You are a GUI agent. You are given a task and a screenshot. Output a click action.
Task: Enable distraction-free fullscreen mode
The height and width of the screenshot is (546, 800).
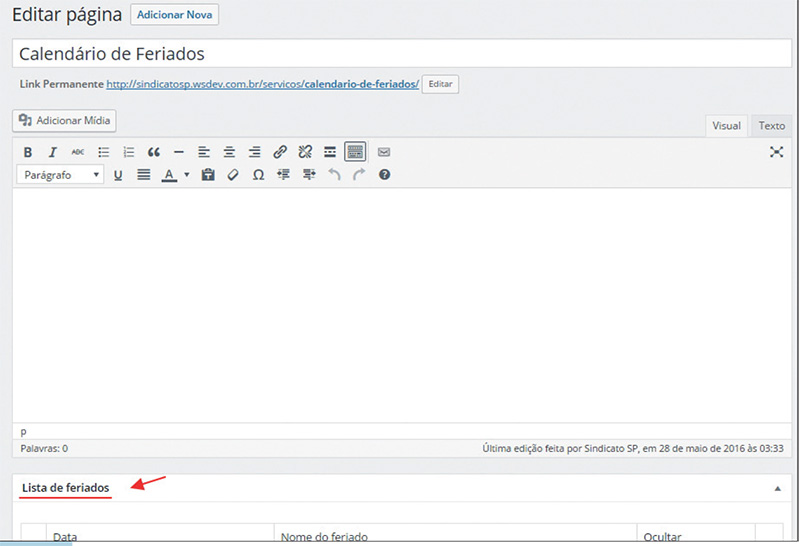point(776,152)
